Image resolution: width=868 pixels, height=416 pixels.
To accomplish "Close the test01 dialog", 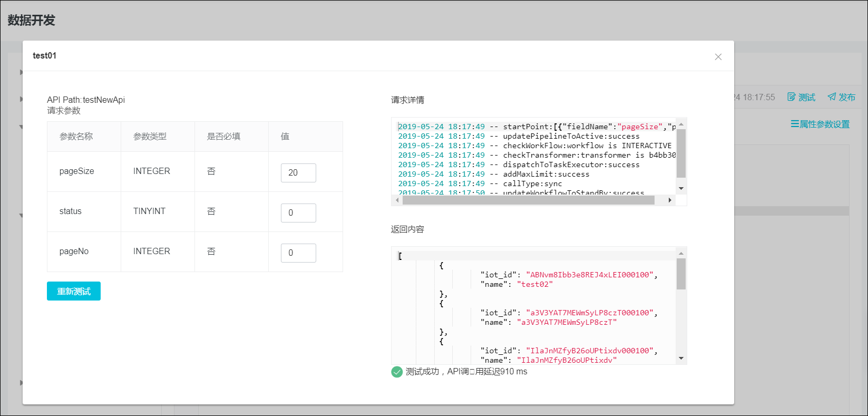I will tap(718, 57).
